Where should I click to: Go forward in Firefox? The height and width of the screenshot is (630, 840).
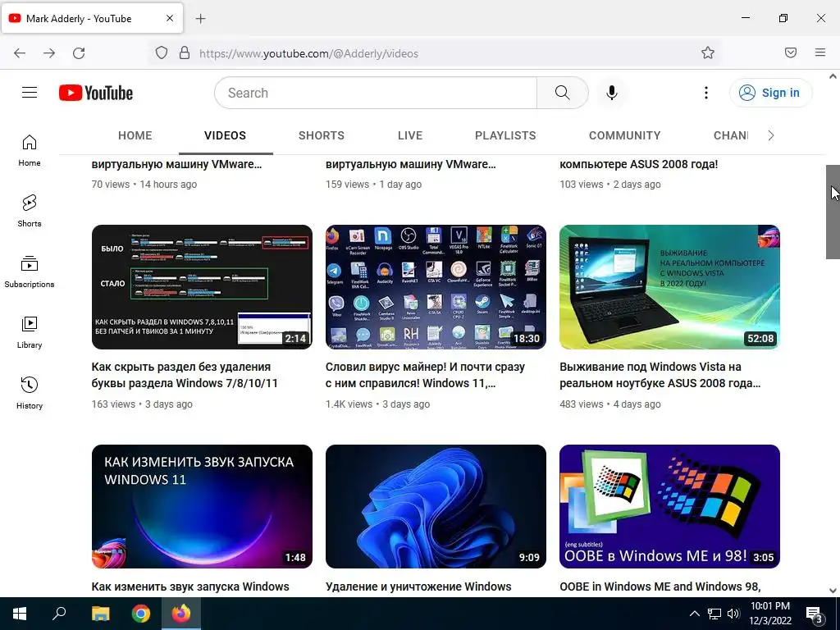point(49,53)
